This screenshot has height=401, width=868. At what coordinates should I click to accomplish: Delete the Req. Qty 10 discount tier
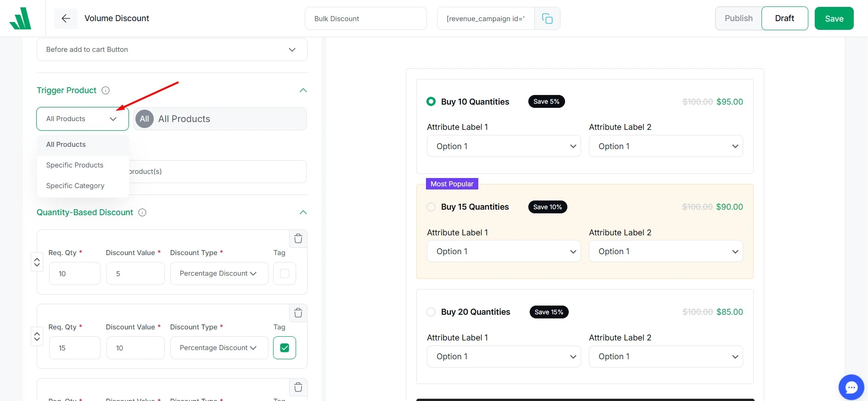click(298, 239)
